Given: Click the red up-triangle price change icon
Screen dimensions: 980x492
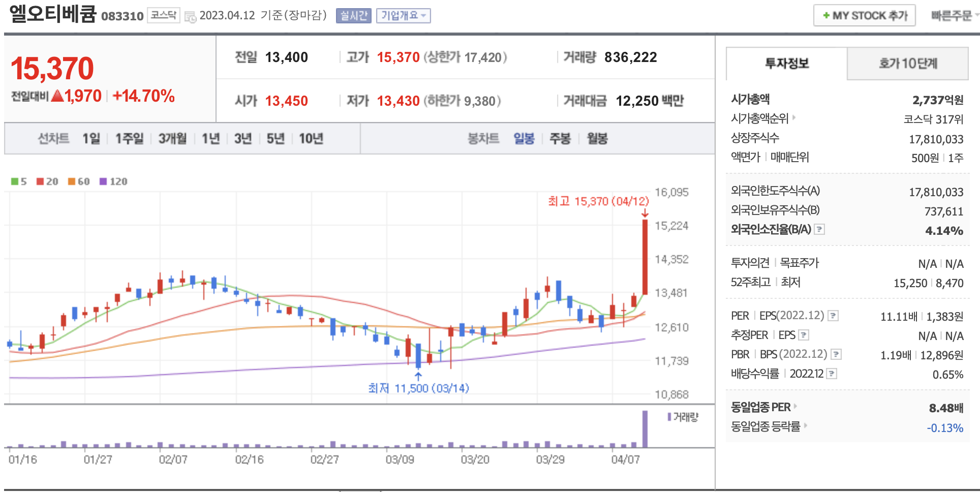Looking at the screenshot, I should point(57,96).
